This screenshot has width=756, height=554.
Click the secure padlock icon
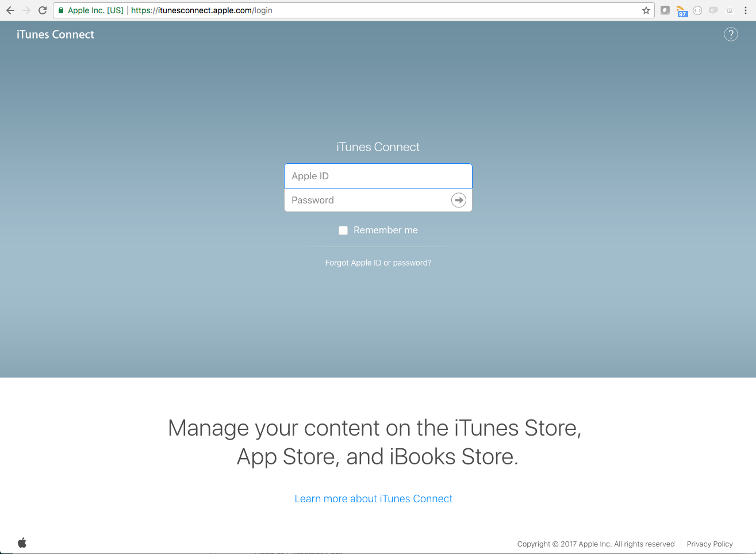point(61,10)
